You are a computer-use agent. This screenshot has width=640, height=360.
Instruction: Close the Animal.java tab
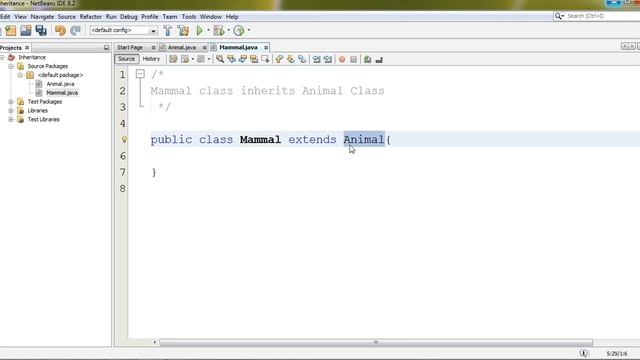click(x=204, y=48)
